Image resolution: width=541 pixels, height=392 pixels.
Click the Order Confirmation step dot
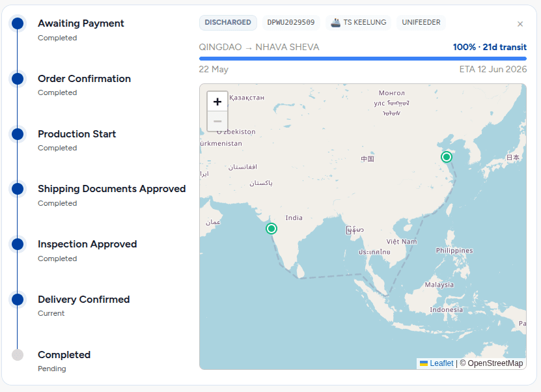pos(18,79)
